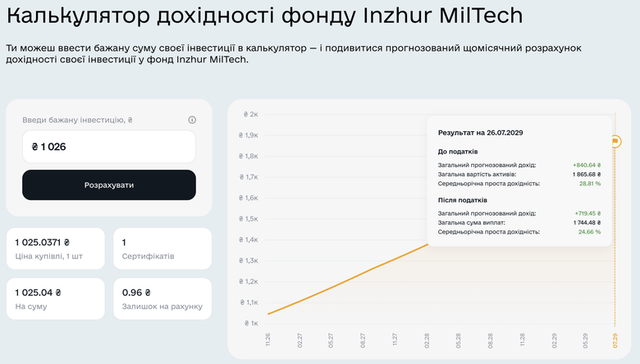The height and width of the screenshot is (364, 640).
Task: Select the 1 025.0371 ₴ purchase price value
Action: click(x=43, y=243)
